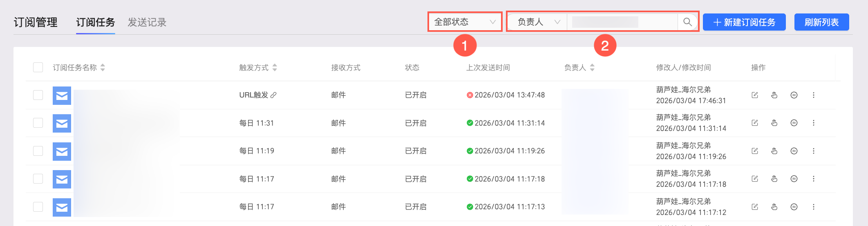Click the 新建订阅任务 button
Image resolution: width=868 pixels, height=226 pixels.
(744, 22)
